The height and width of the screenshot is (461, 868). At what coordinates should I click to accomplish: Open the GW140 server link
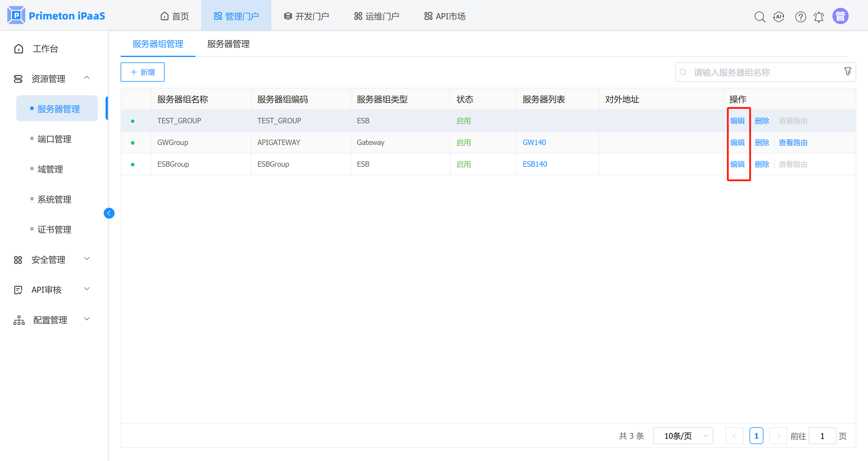534,142
